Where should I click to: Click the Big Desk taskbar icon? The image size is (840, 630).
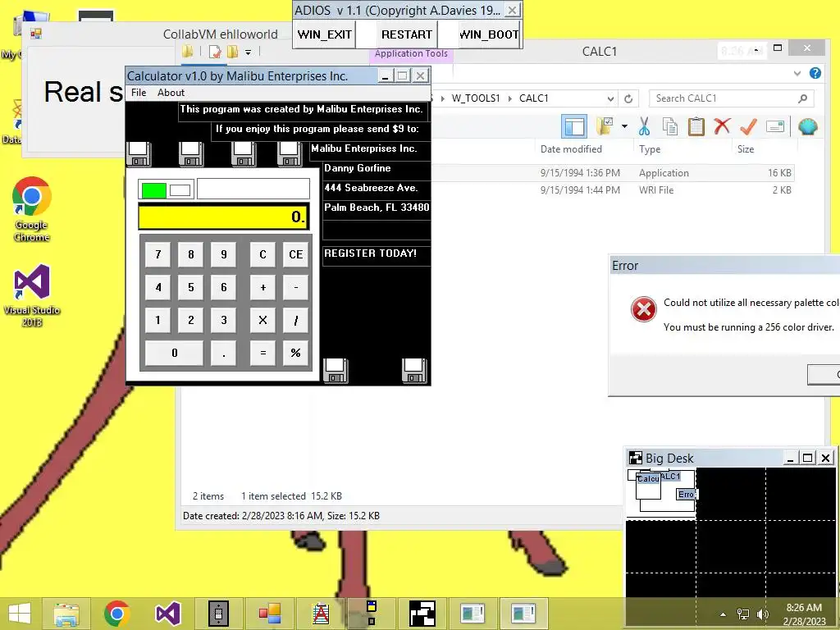point(422,614)
